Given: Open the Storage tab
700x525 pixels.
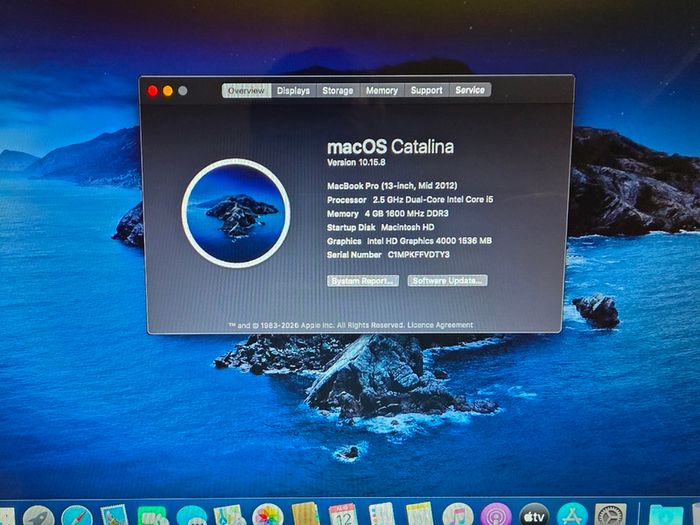Looking at the screenshot, I should tap(338, 91).
